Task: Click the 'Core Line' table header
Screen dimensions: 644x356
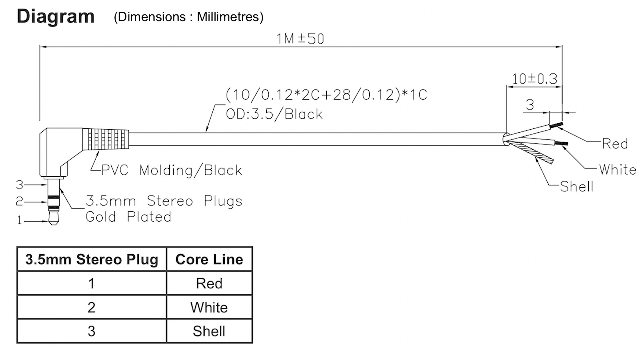Action: pos(209,259)
